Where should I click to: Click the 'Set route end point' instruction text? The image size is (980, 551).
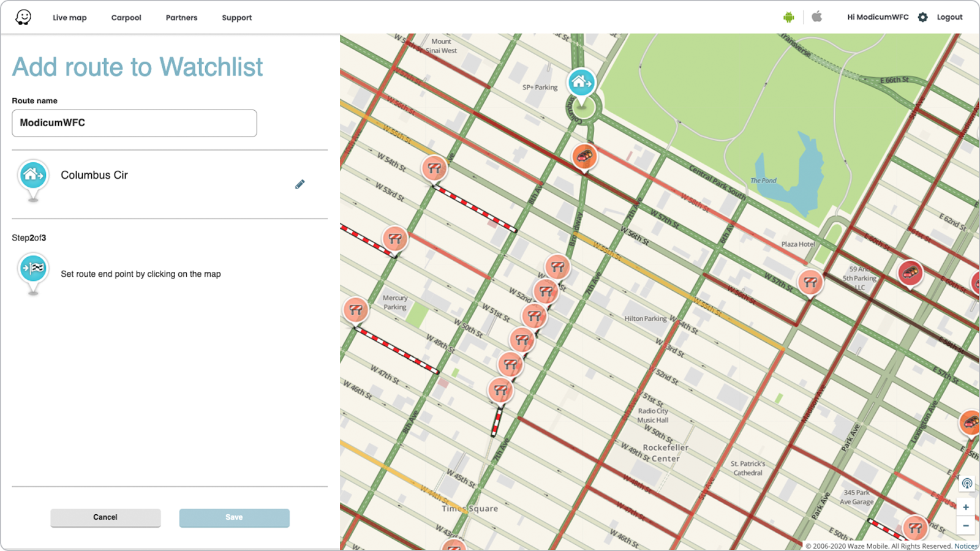point(141,274)
